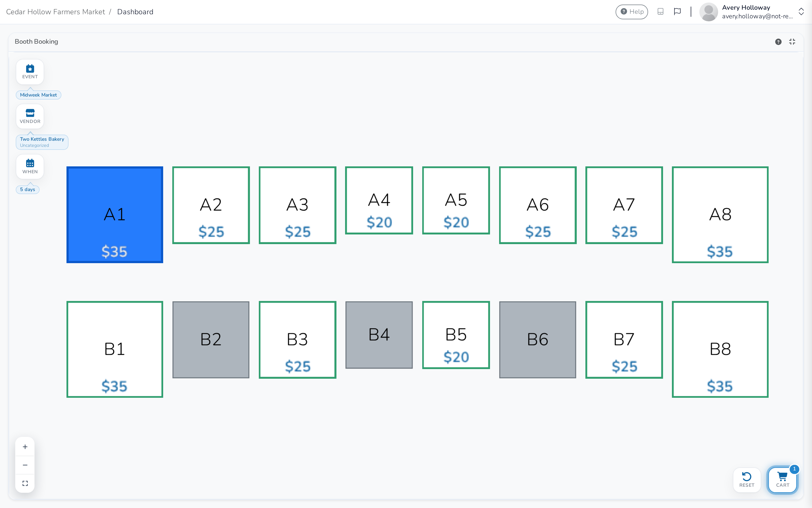Click the Booth Booking help question icon
This screenshot has height=508, width=812.
pos(778,42)
